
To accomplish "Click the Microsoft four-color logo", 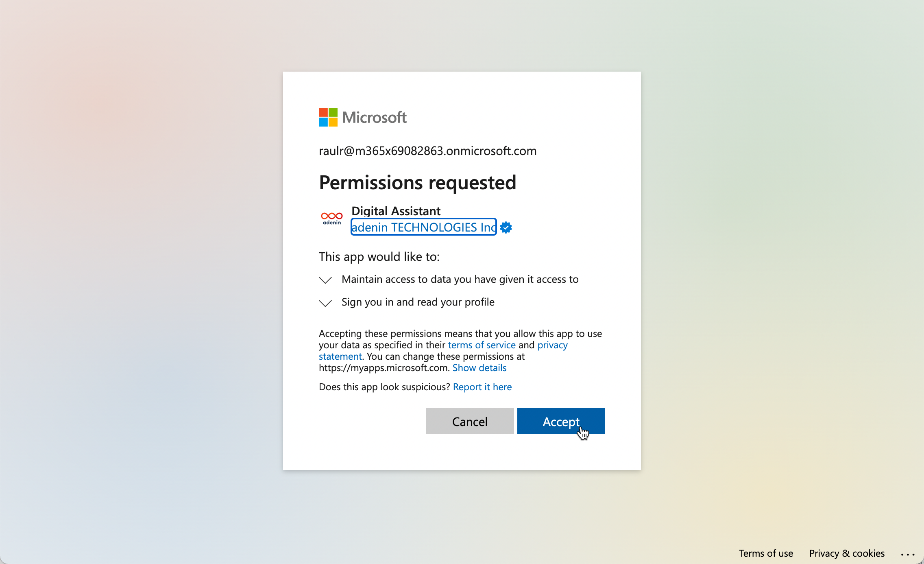I will coord(328,117).
